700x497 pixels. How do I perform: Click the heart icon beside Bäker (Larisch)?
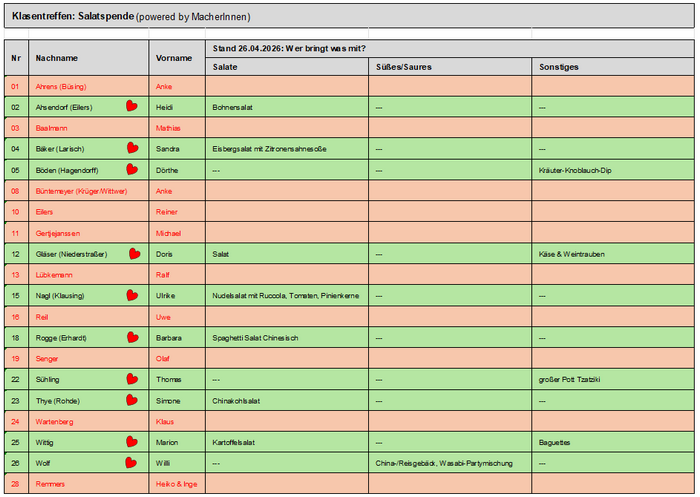tap(133, 147)
